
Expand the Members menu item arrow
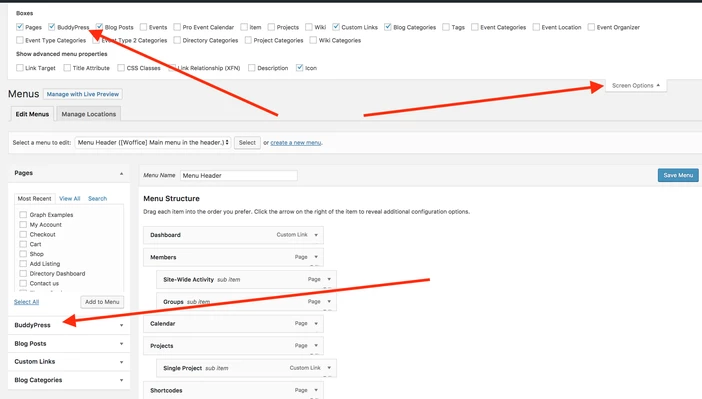316,257
